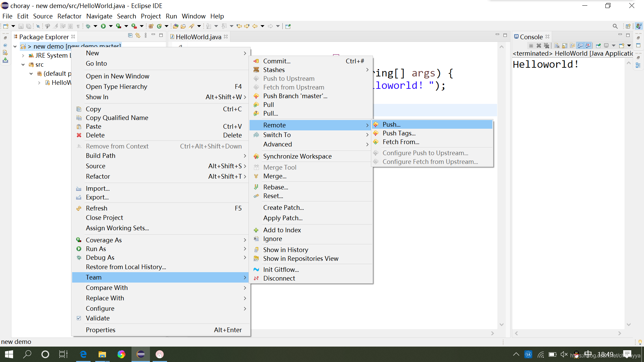This screenshot has height=362, width=644.
Task: Choose Synchronize Workspace in Team menu
Action: click(311, 156)
